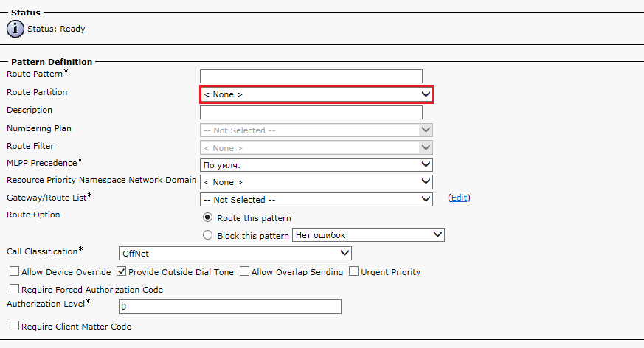This screenshot has width=644, height=348.
Task: Select the Route this pattern radio button
Action: 208,218
